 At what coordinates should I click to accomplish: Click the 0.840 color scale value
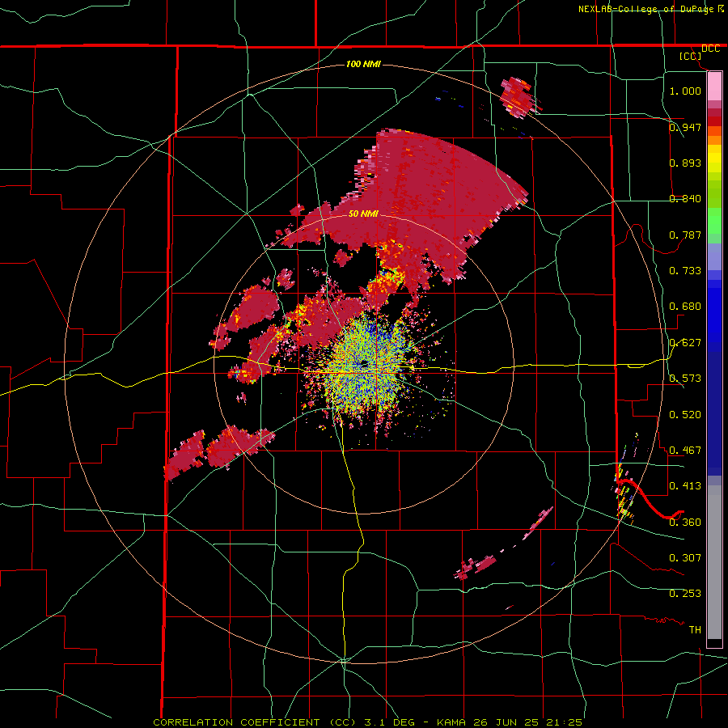[685, 198]
